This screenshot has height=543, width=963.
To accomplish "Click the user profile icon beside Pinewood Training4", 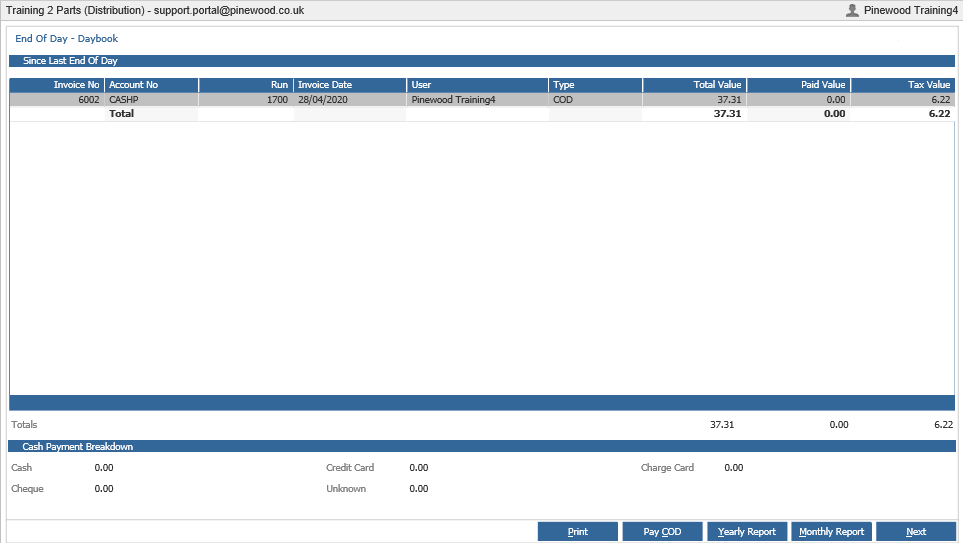I will point(852,10).
